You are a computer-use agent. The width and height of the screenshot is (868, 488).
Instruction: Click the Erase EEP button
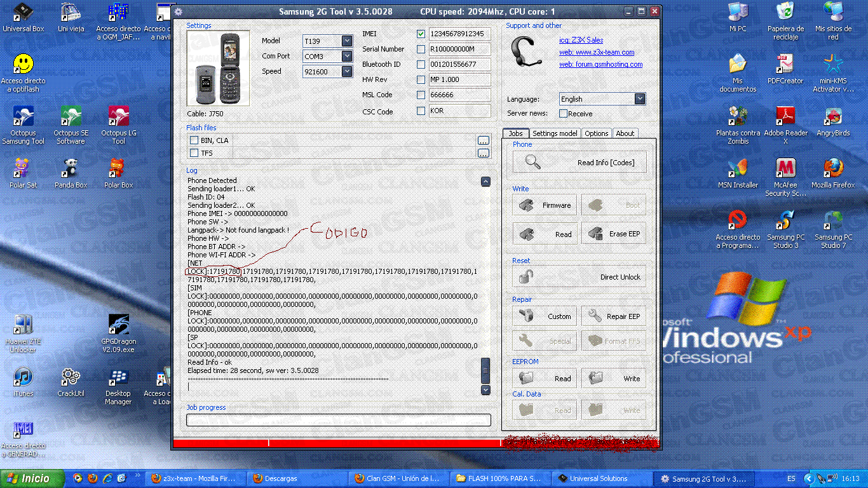(x=614, y=233)
